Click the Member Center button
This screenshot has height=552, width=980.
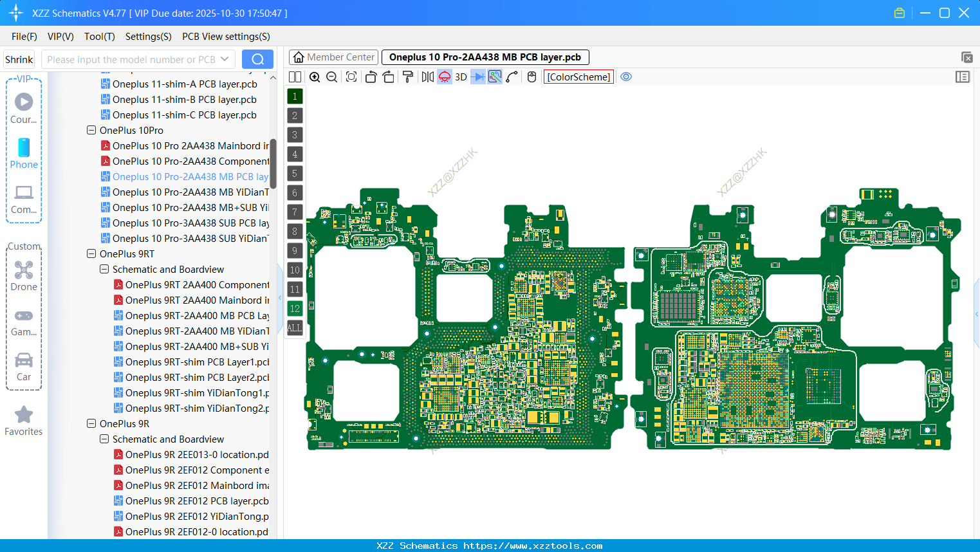point(333,57)
